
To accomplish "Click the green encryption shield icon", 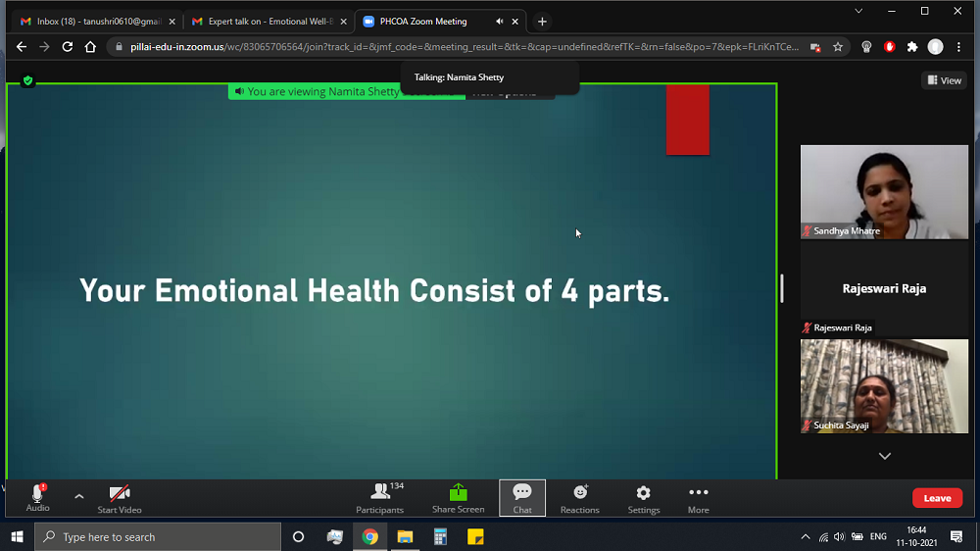I will click(28, 81).
